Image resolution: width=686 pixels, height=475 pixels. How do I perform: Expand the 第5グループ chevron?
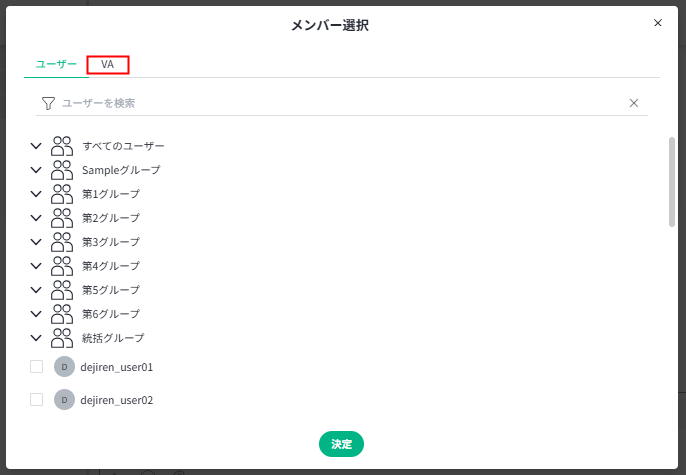point(37,290)
